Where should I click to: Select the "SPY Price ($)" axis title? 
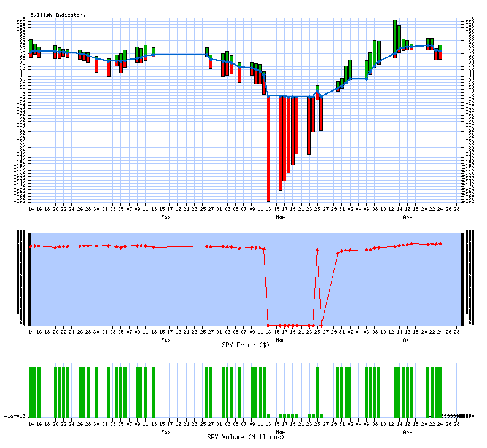[246, 345]
